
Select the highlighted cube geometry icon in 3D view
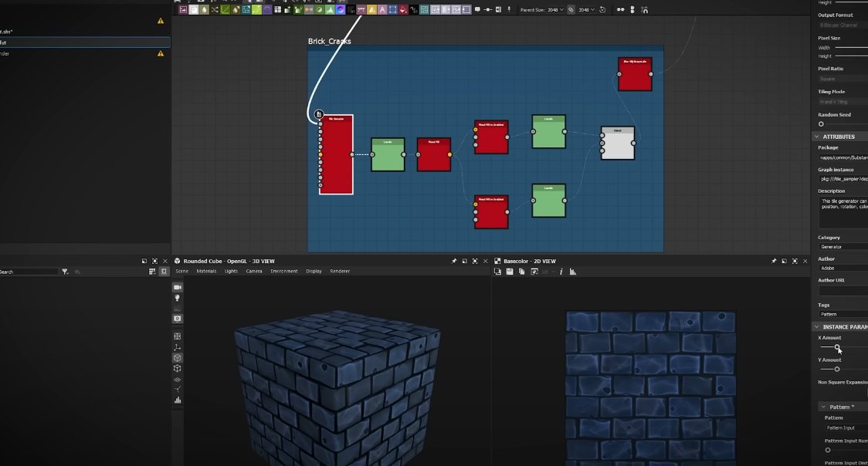(177, 358)
